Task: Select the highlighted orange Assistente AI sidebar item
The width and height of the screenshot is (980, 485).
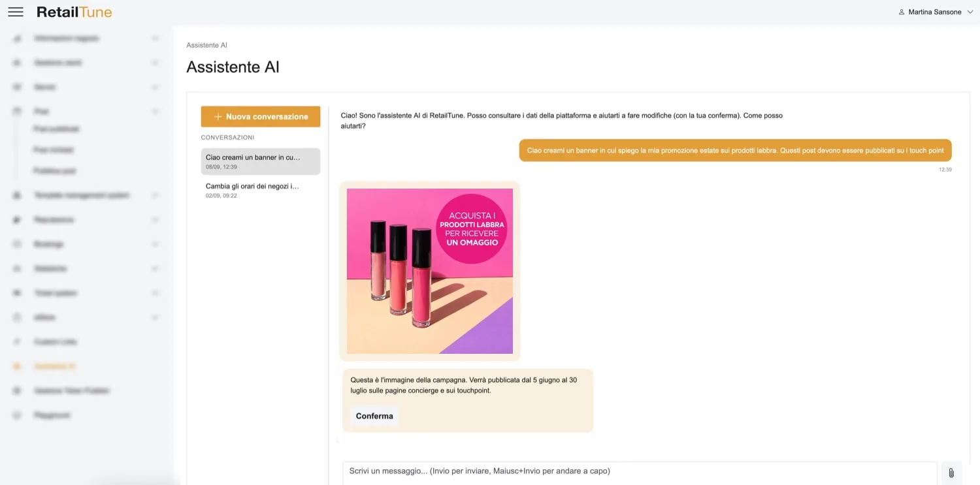Action: point(55,366)
